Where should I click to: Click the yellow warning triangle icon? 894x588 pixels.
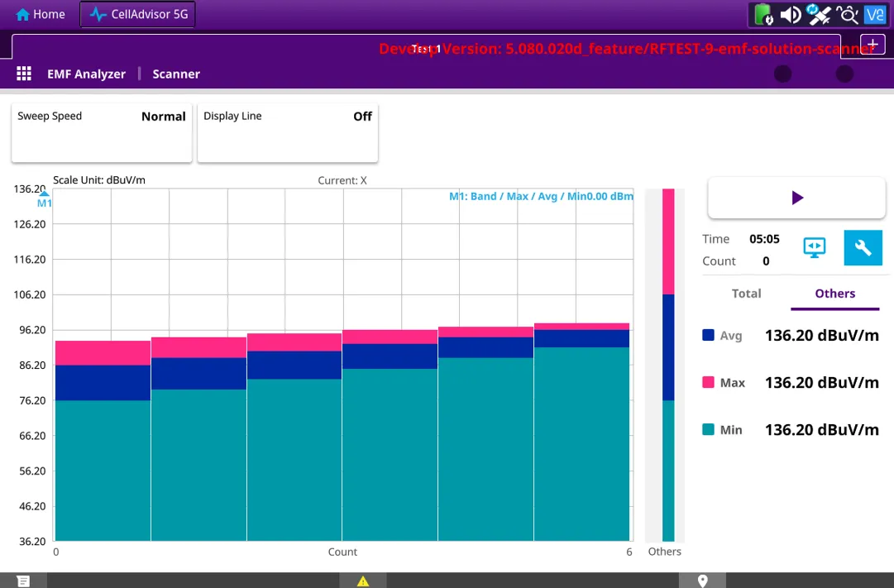(362, 581)
